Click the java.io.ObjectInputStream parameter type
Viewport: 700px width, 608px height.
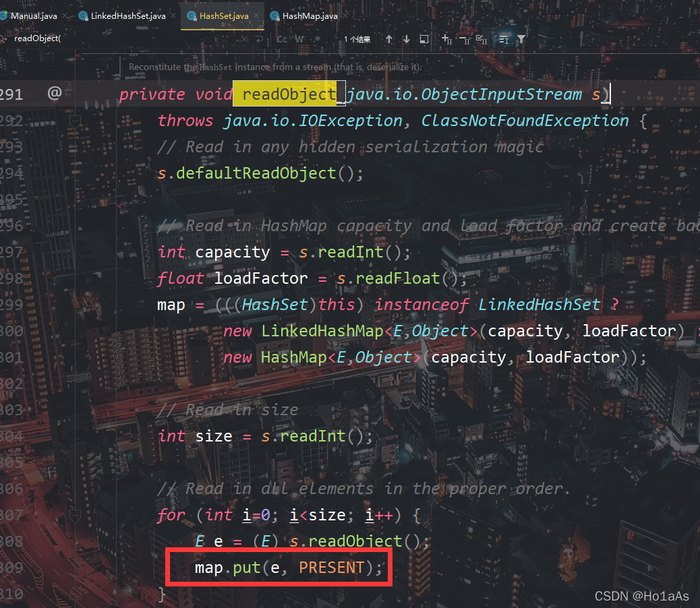(x=464, y=94)
